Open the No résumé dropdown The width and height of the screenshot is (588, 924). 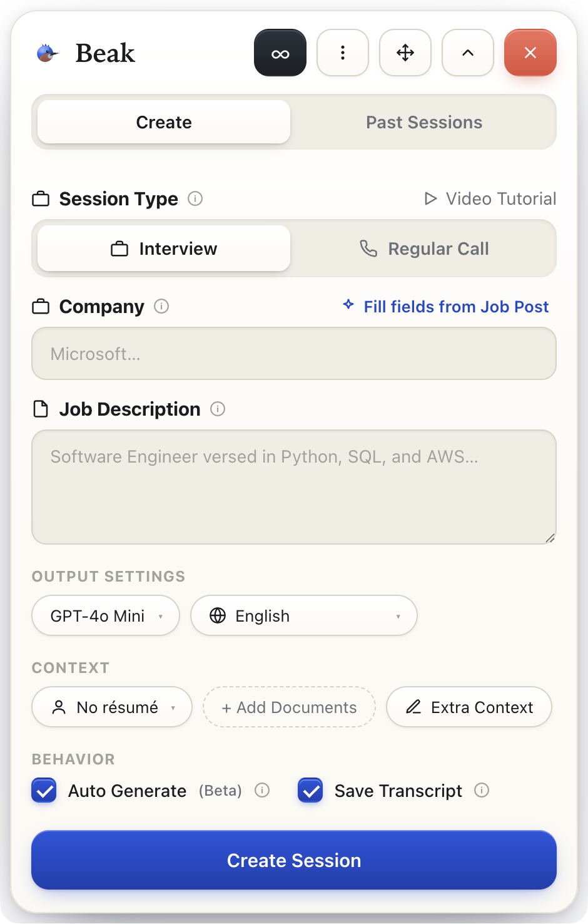[x=112, y=707]
